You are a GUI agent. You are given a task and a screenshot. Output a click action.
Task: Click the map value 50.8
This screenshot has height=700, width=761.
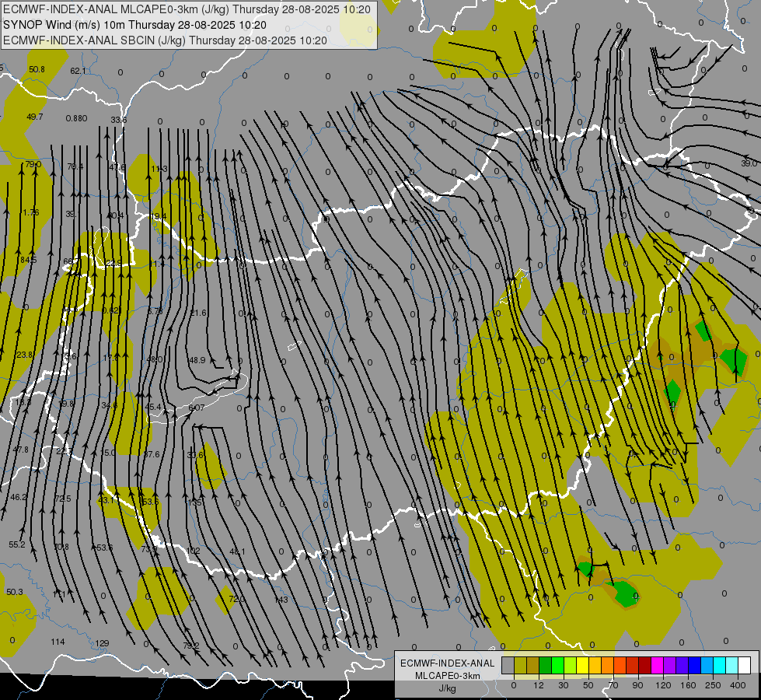point(37,69)
